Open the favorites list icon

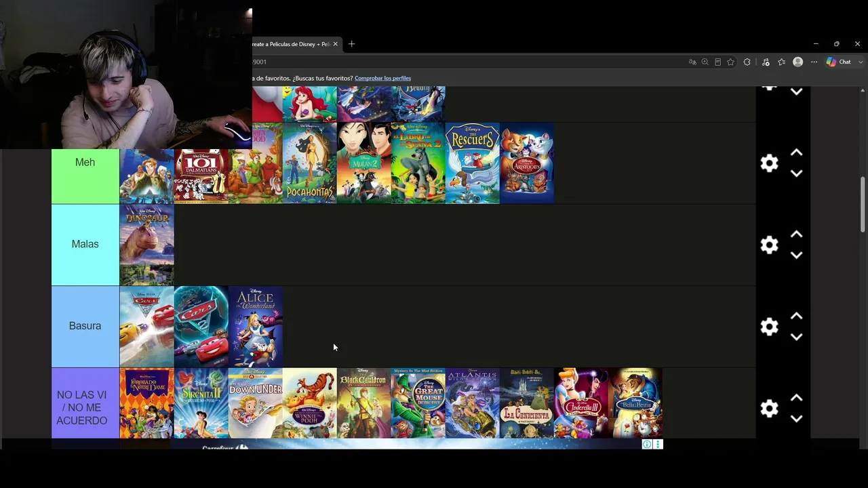pos(781,62)
